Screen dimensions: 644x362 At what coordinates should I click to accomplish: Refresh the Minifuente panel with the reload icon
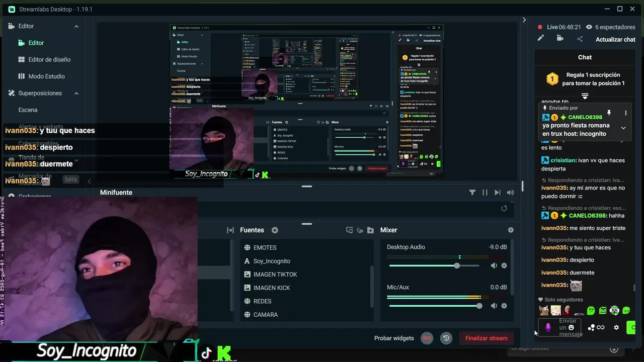point(504,208)
